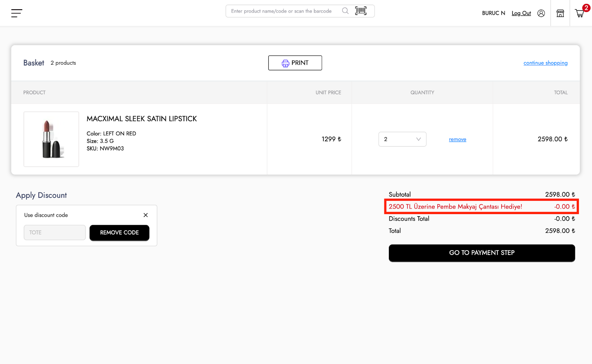Open the user profile icon

tap(541, 13)
